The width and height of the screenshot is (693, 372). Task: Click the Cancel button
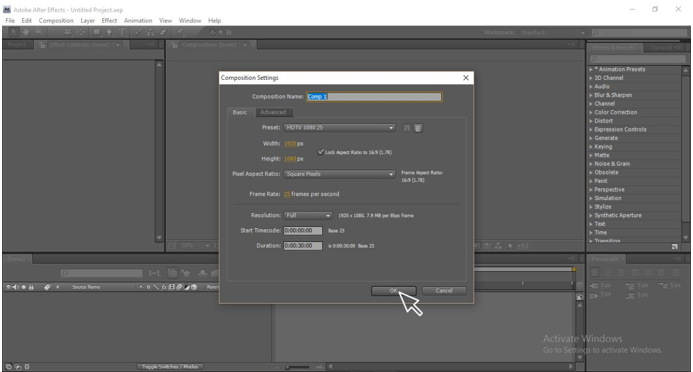pos(444,291)
